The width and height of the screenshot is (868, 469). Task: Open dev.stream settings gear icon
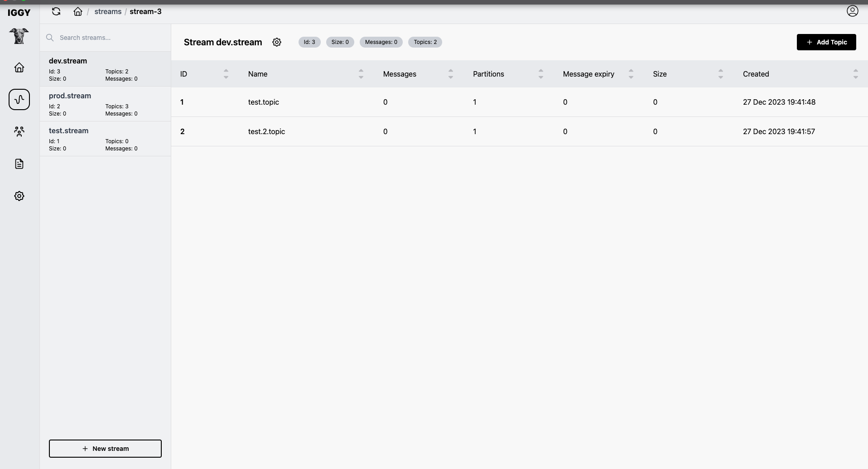[277, 42]
